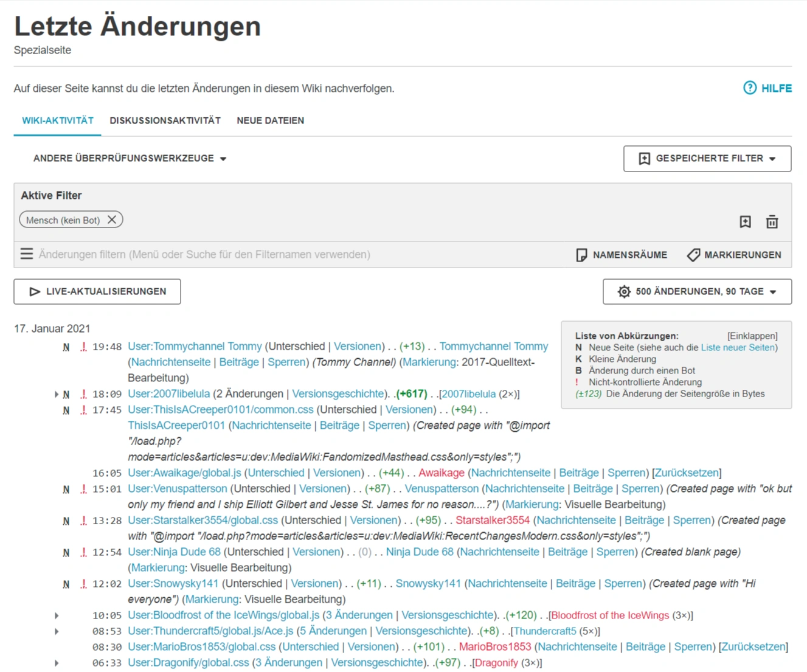Open Beiträge of Snowysky141
807x672 pixels.
pyautogui.click(x=575, y=583)
